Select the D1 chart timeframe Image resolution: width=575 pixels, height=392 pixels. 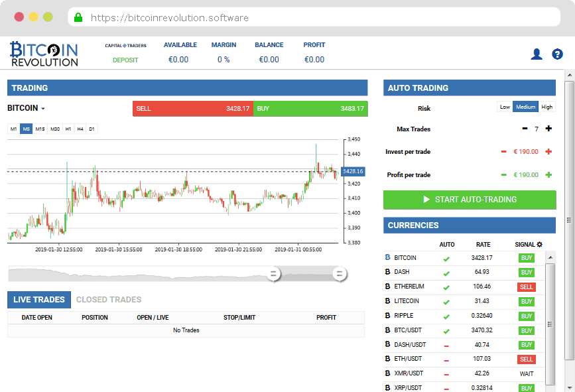click(x=92, y=129)
